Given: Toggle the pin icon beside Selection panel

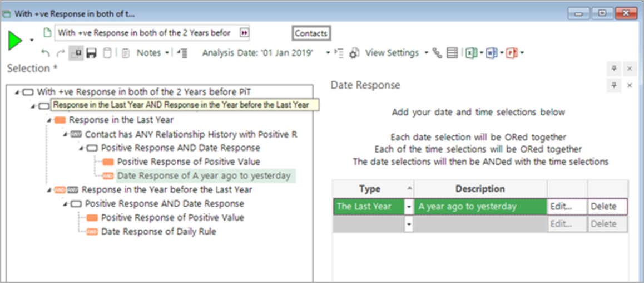Looking at the screenshot, I should click(x=614, y=68).
